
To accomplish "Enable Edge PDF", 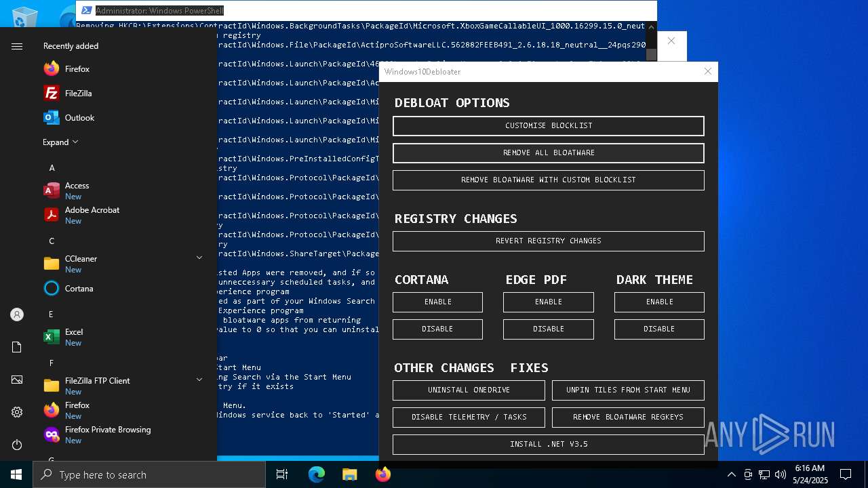I will pos(548,302).
